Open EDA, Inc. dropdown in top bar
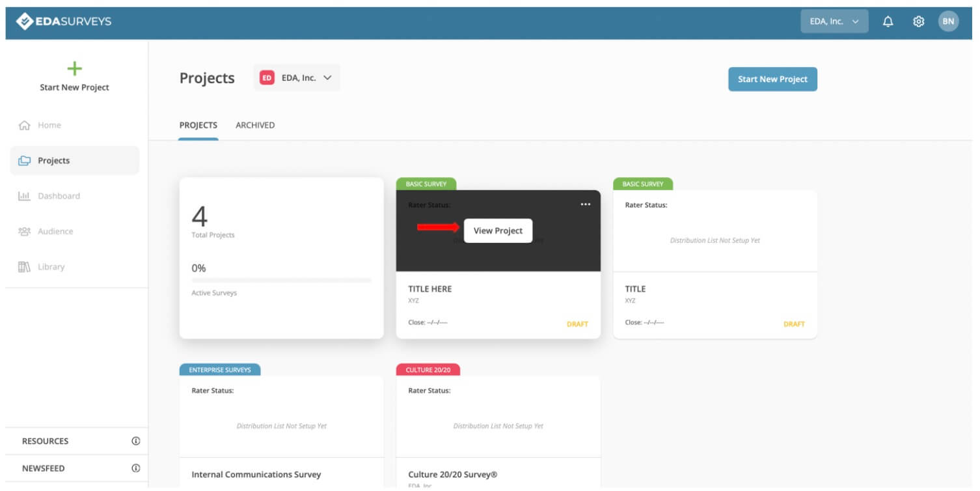The width and height of the screenshot is (980, 491). 834,21
